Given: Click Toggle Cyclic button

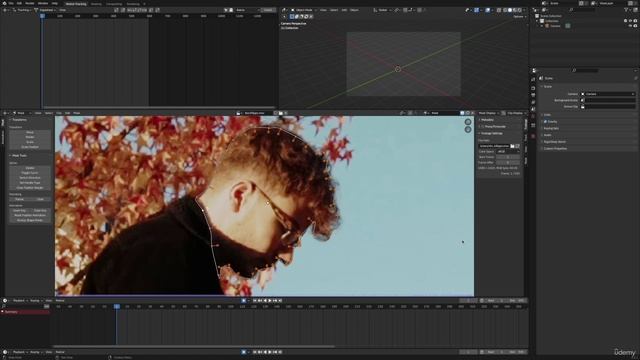Looking at the screenshot, I should [30, 173].
